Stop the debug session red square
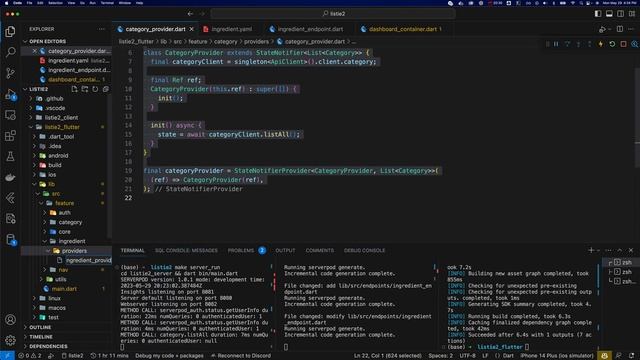This screenshot has width=640, height=360. click(x=623, y=44)
